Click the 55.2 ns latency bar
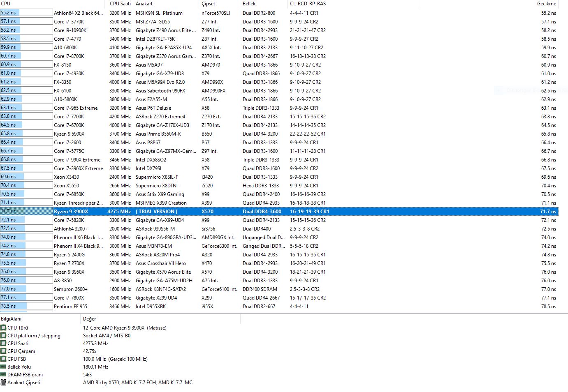Screen dimensions: 568x392 point(26,13)
